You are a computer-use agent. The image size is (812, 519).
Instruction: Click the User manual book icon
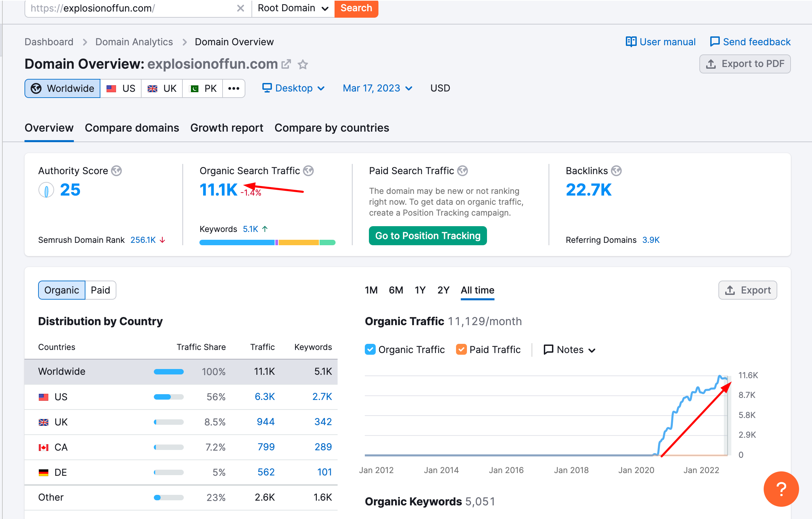[631, 42]
